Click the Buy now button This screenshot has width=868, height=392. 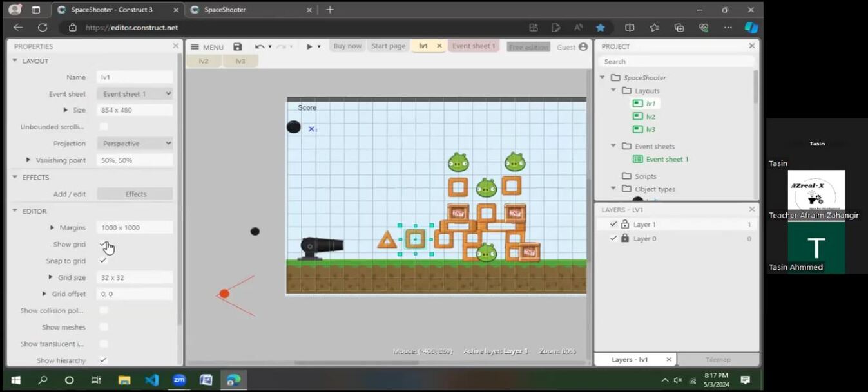[x=347, y=46]
